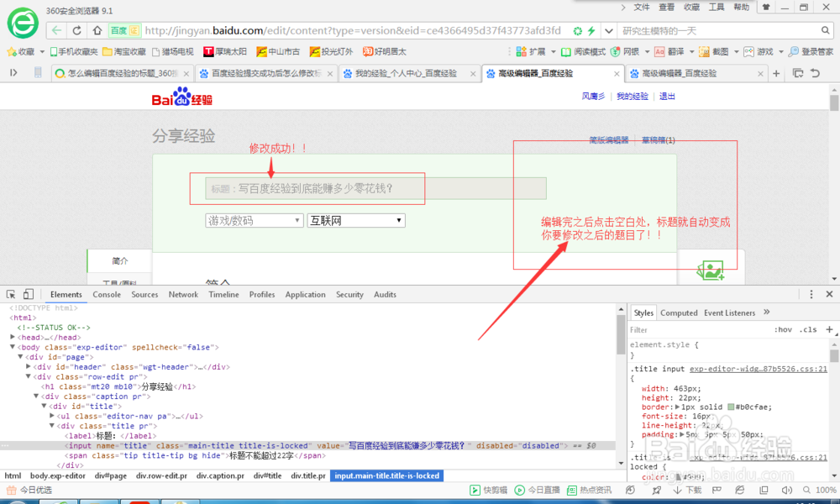Open 今日直播 in status bar

click(x=537, y=490)
